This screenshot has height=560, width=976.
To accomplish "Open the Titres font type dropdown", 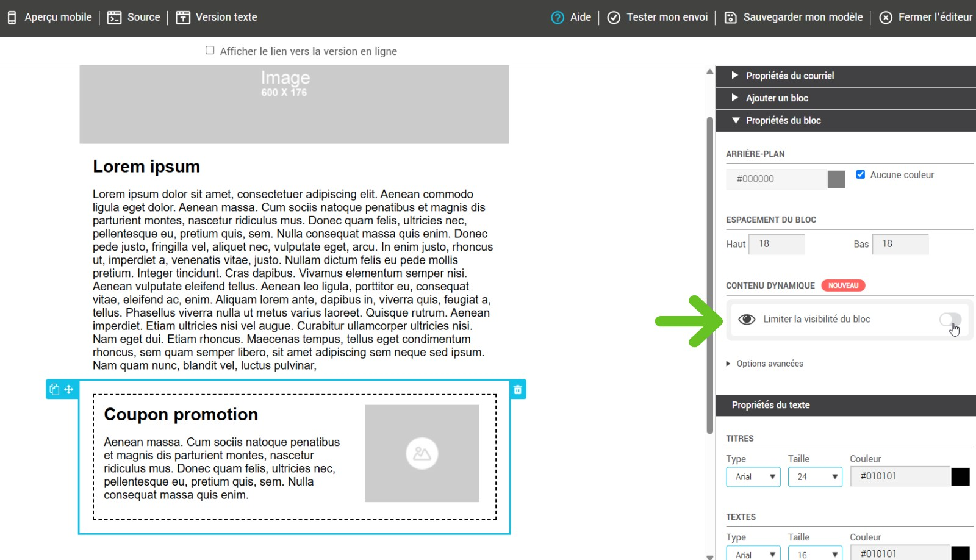I will (x=753, y=477).
